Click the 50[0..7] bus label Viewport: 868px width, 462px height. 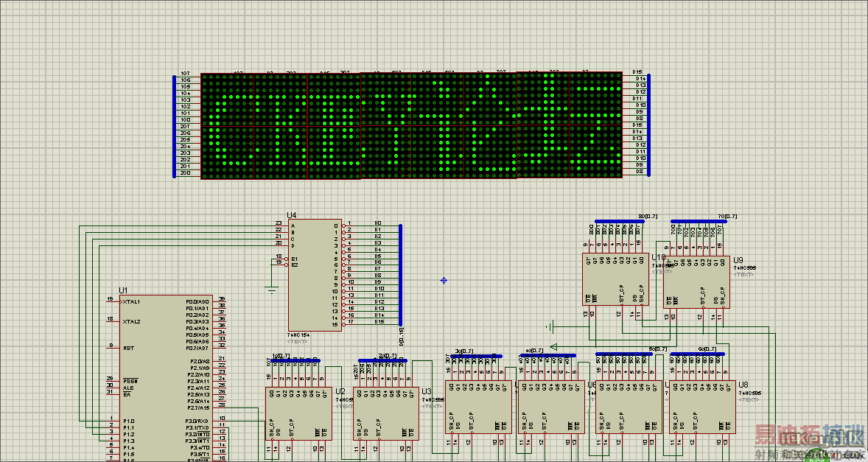[657, 349]
